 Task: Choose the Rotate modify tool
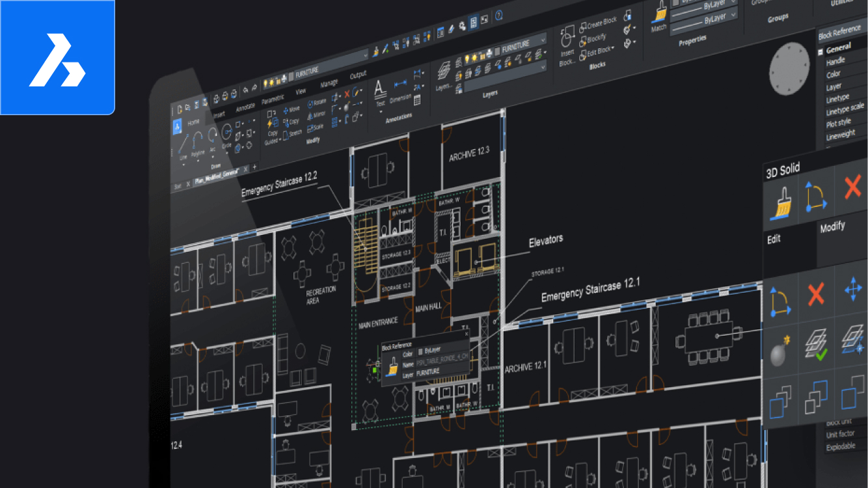coord(316,103)
